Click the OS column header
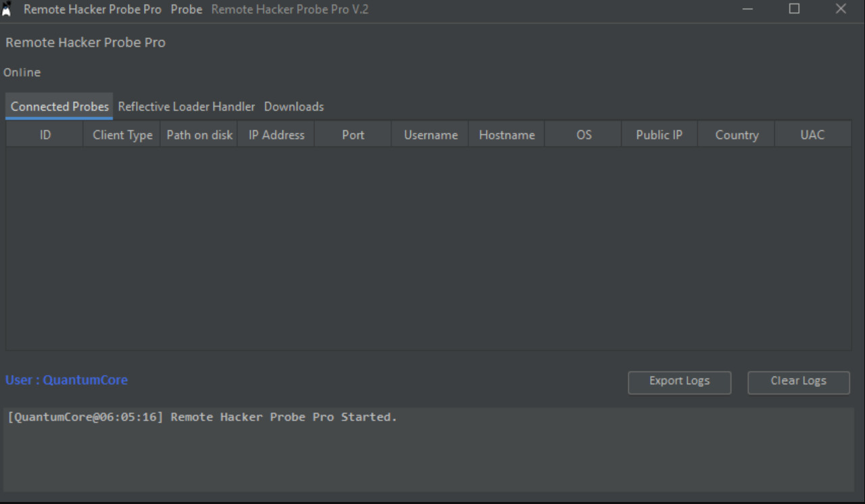 (584, 134)
